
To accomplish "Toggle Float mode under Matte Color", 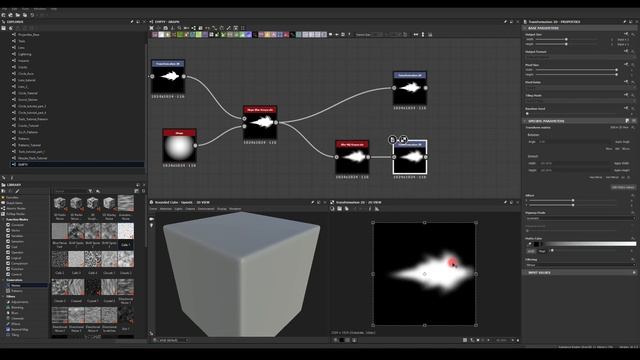I will click(x=542, y=251).
